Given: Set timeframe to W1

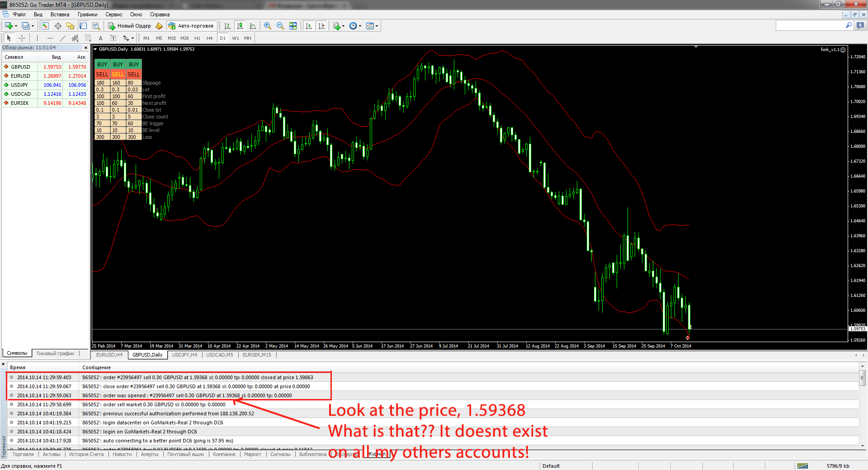Looking at the screenshot, I should 236,38.
